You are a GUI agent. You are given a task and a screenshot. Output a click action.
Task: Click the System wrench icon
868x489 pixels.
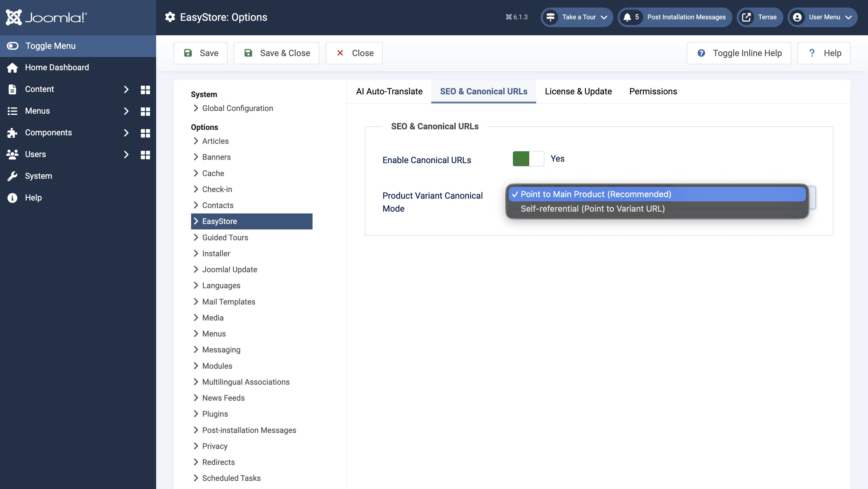(12, 176)
